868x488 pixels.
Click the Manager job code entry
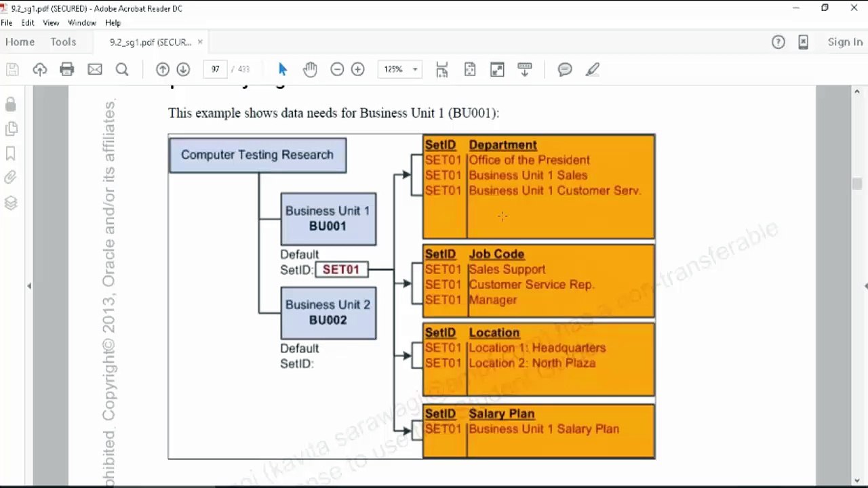[493, 300]
